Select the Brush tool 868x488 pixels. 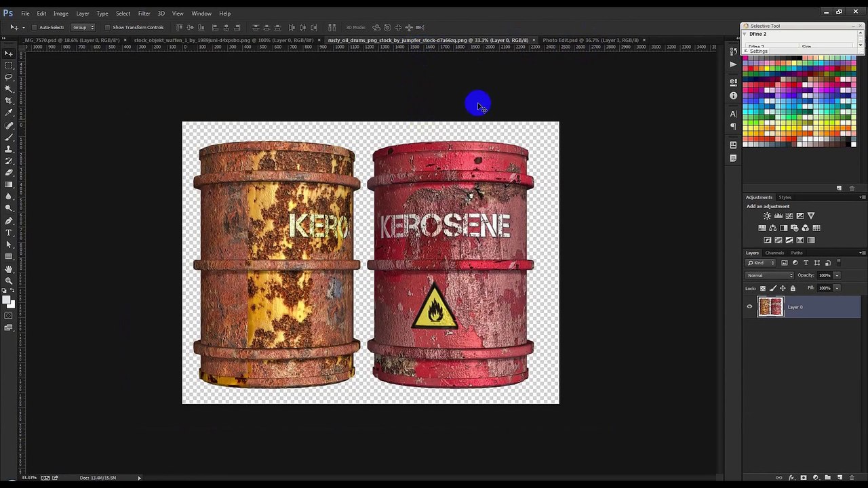coord(9,138)
